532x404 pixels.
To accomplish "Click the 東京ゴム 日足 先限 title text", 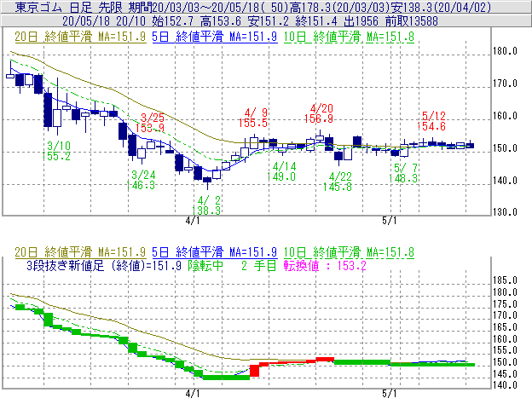I will click(x=68, y=7).
